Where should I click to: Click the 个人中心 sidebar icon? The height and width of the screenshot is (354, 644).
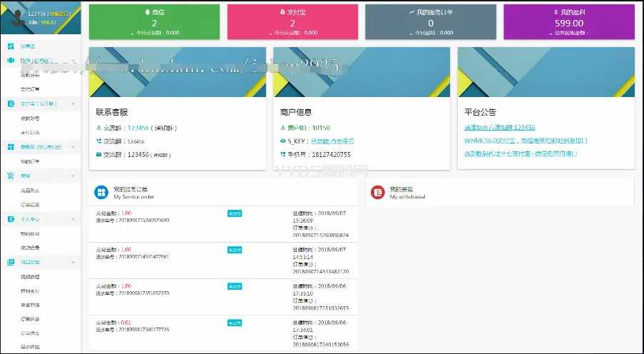(x=11, y=219)
